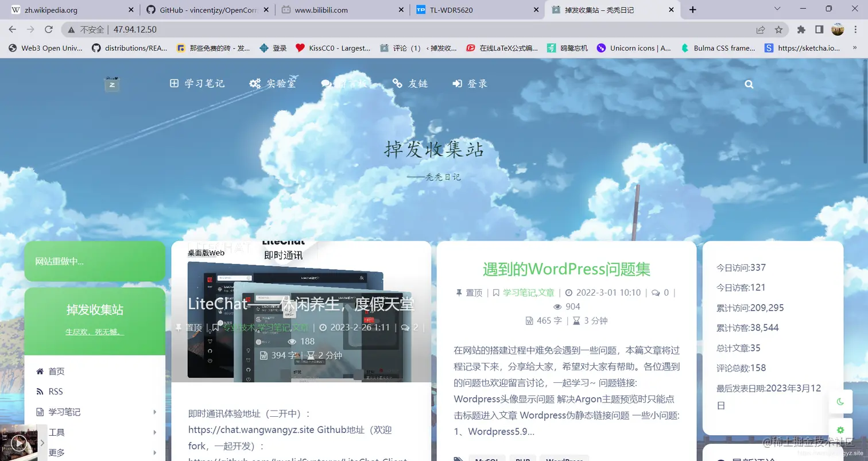This screenshot has width=868, height=461.
Task: Open a new browser tab
Action: pyautogui.click(x=693, y=10)
